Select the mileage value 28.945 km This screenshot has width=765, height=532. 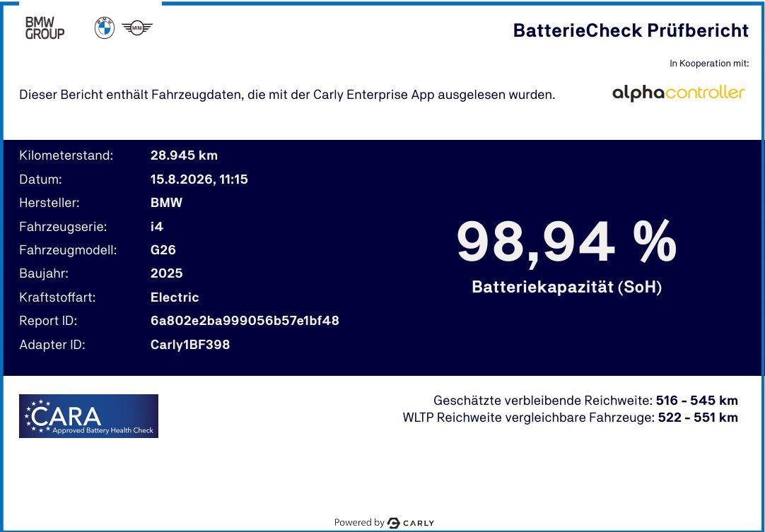click(x=184, y=155)
